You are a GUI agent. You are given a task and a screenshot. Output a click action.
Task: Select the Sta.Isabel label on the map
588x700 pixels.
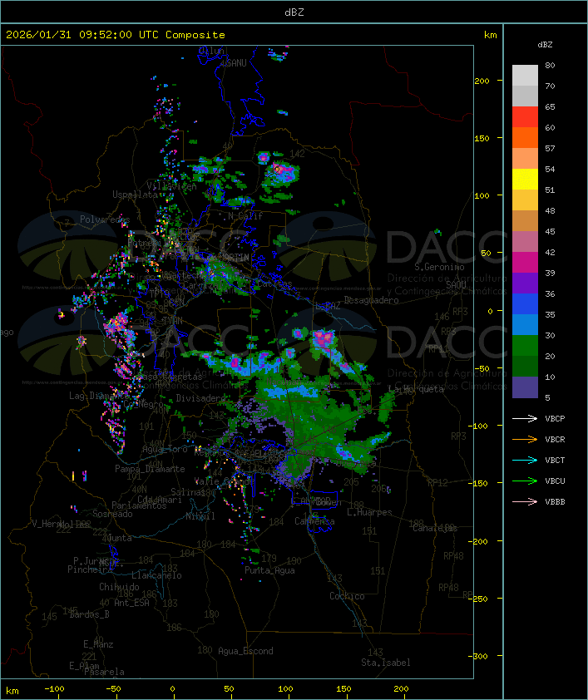pos(385,663)
